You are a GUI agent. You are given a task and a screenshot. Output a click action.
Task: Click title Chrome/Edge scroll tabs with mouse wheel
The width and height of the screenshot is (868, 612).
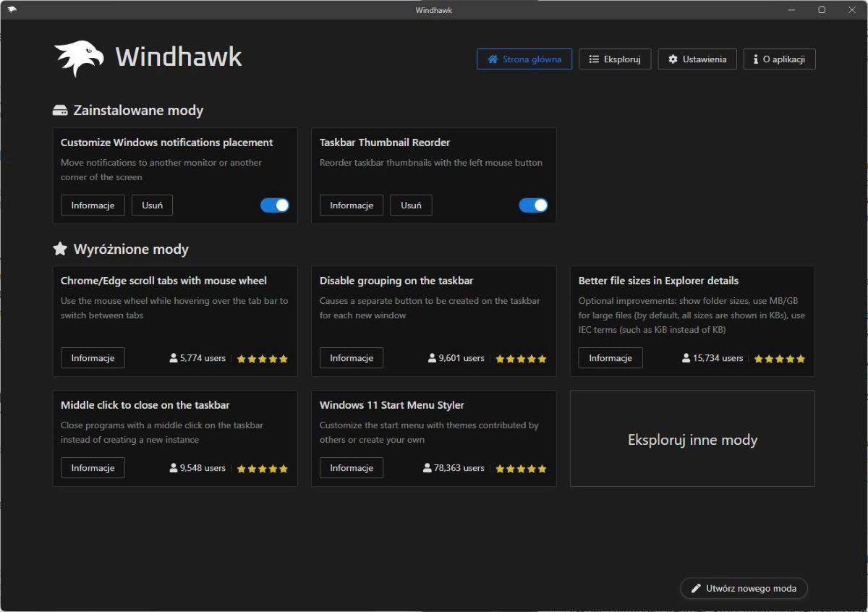pyautogui.click(x=163, y=281)
